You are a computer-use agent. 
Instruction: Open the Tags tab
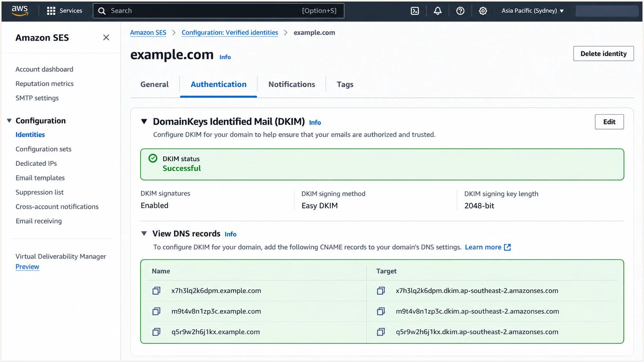tap(345, 84)
